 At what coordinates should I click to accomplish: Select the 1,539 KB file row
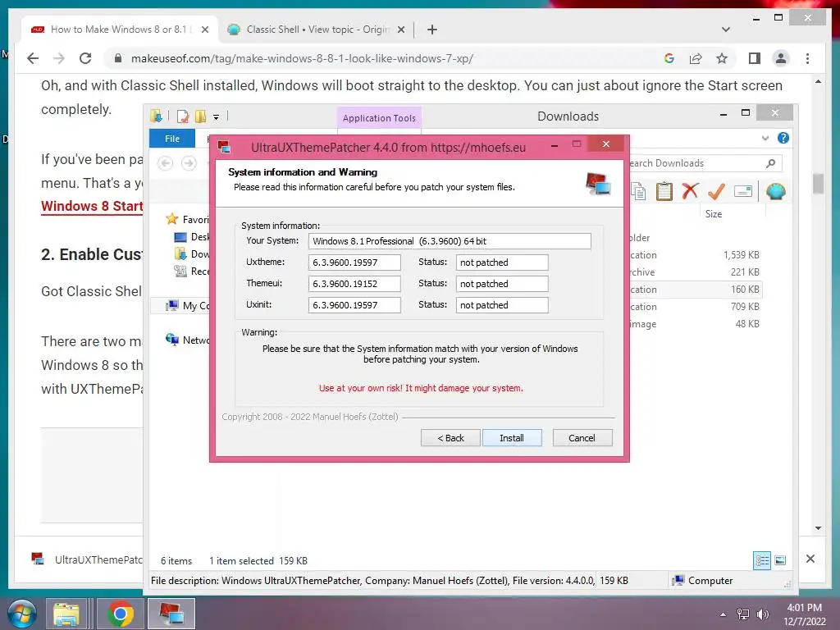point(694,255)
